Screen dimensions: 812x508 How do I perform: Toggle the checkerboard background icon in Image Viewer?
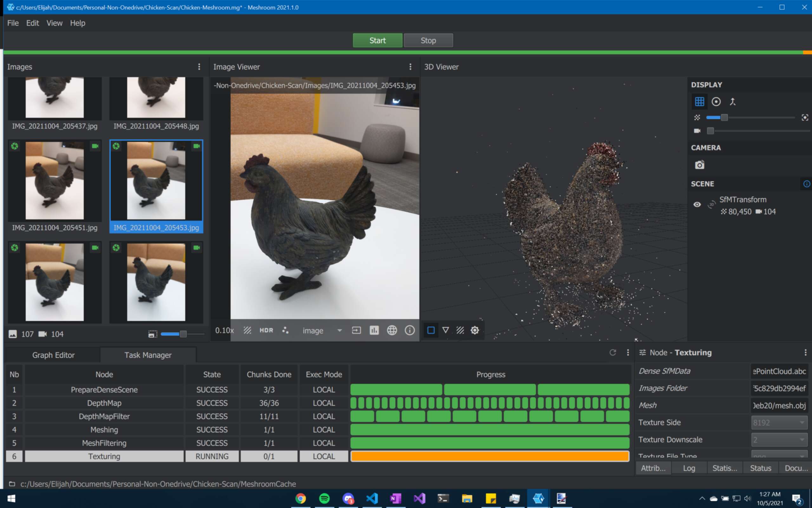pos(247,330)
